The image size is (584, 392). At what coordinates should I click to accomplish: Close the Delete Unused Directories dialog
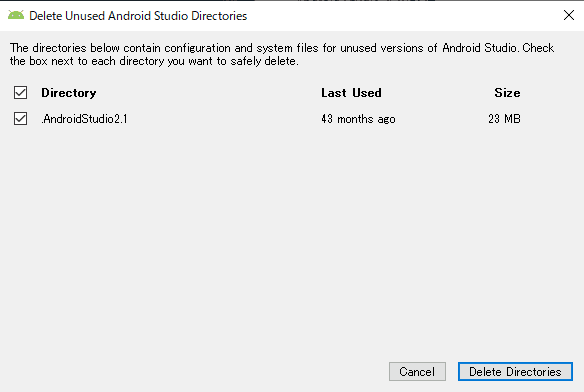click(569, 15)
